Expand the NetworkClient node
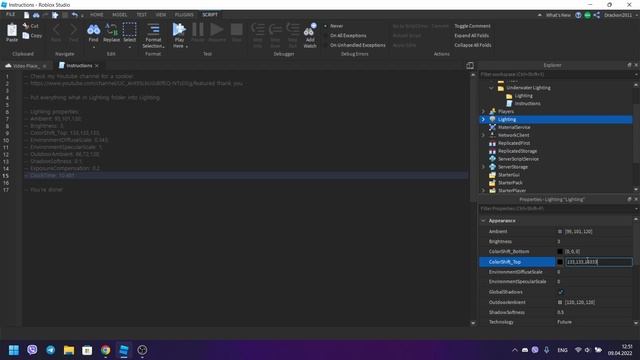 [x=483, y=135]
